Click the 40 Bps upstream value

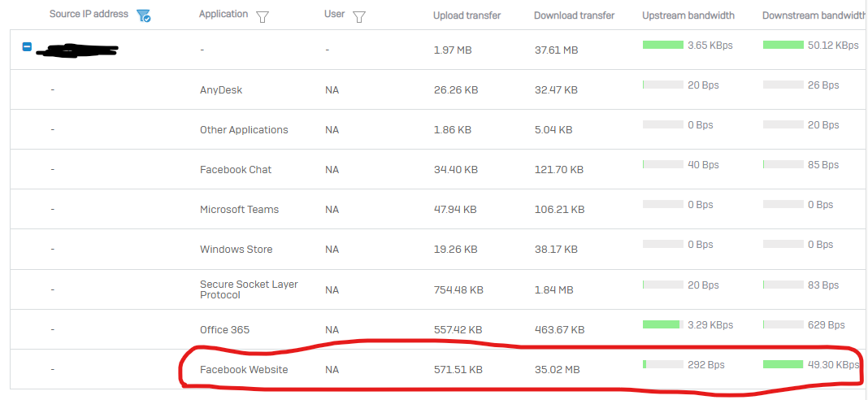(703, 164)
